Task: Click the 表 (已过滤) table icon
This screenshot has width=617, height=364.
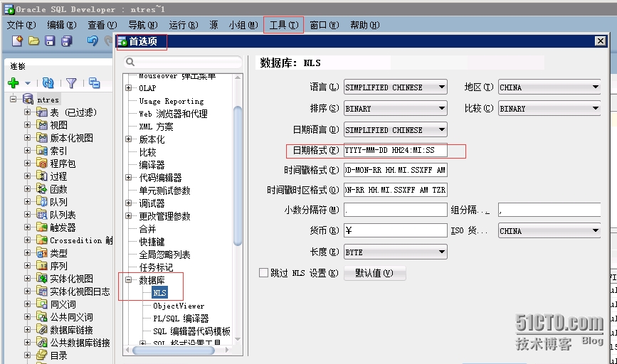Action: click(x=42, y=112)
